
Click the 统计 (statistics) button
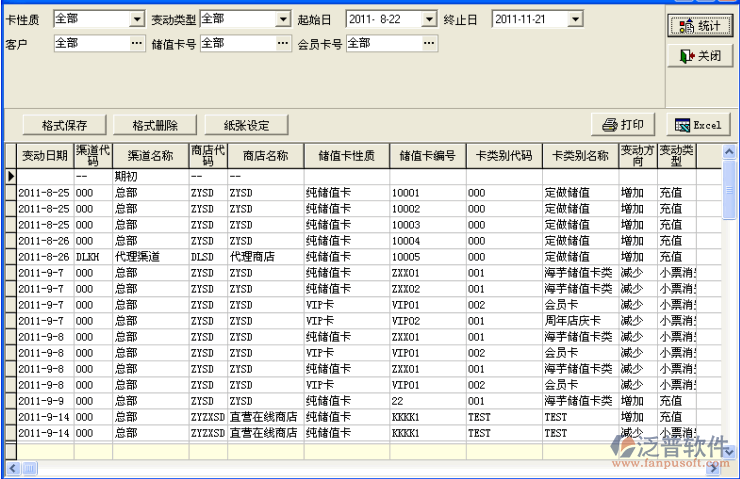(698, 26)
